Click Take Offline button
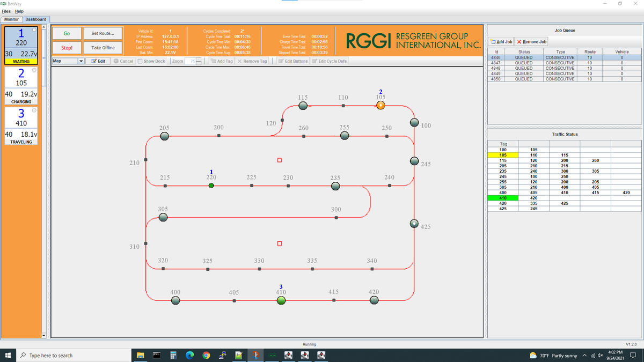The width and height of the screenshot is (644, 362). pyautogui.click(x=103, y=48)
